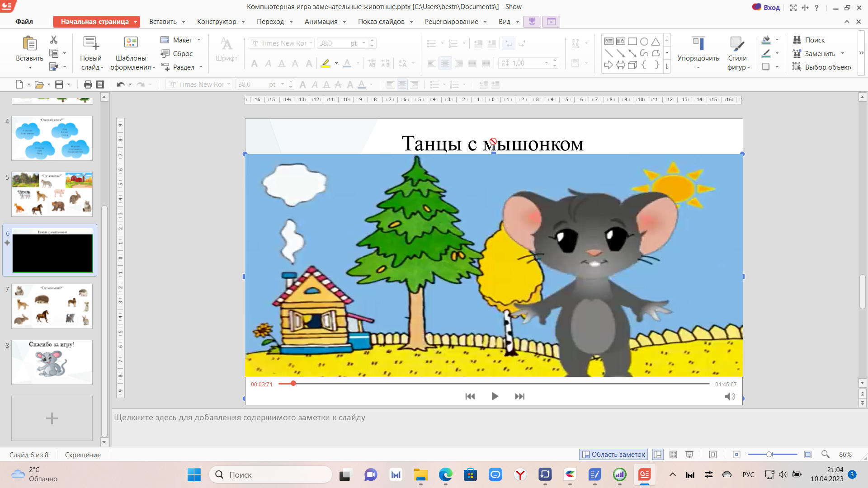The height and width of the screenshot is (488, 868).
Task: Click the New Slide icon
Action: tap(90, 43)
